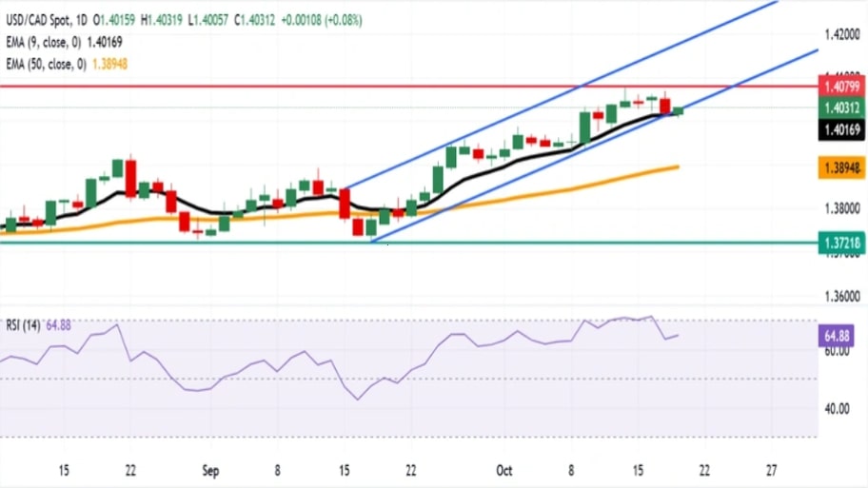Click the 60.00 RSI axis label

tap(836, 352)
